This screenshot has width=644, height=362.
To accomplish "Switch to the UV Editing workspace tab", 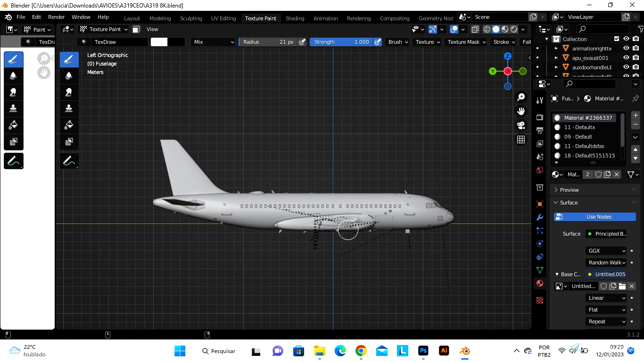I will pos(223,18).
